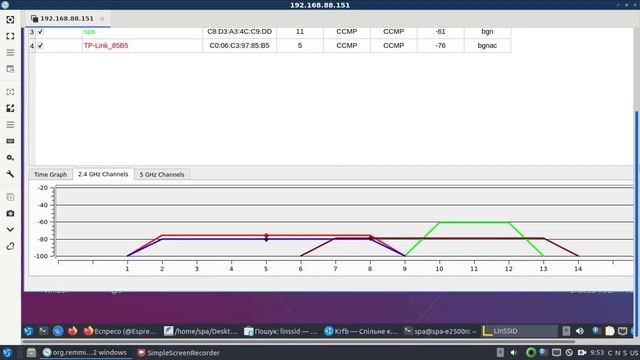Switch to the 5 GHz Channels tab
This screenshot has height=360, width=640.
162,174
